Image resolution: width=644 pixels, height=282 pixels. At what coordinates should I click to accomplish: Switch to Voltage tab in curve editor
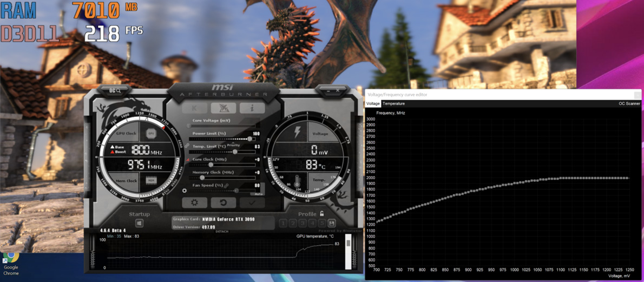pyautogui.click(x=373, y=103)
